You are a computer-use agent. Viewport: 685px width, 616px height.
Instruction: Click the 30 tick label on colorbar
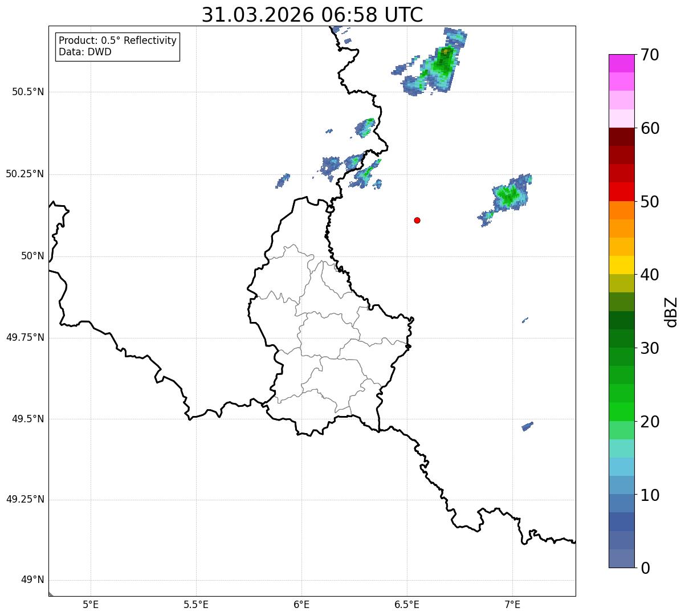click(650, 348)
